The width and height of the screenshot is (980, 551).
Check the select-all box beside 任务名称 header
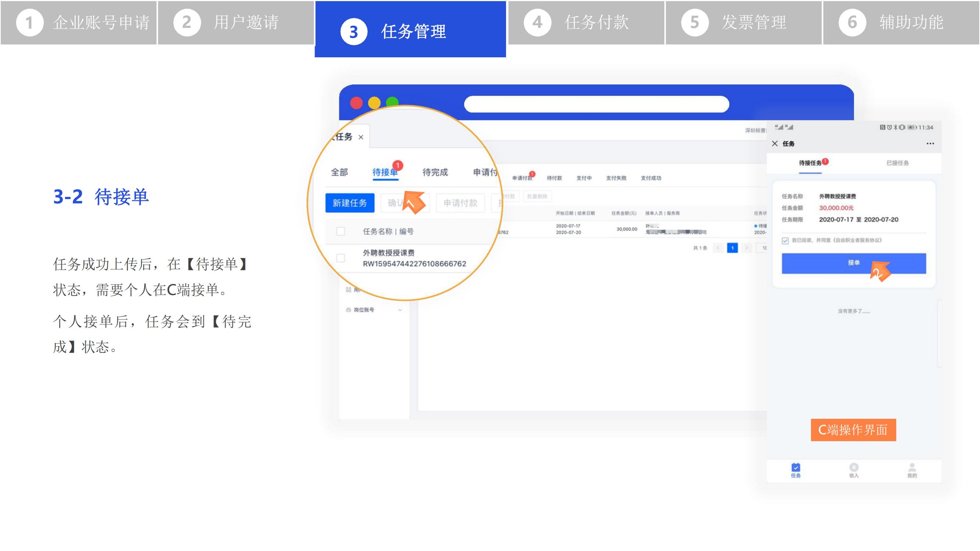click(x=341, y=231)
